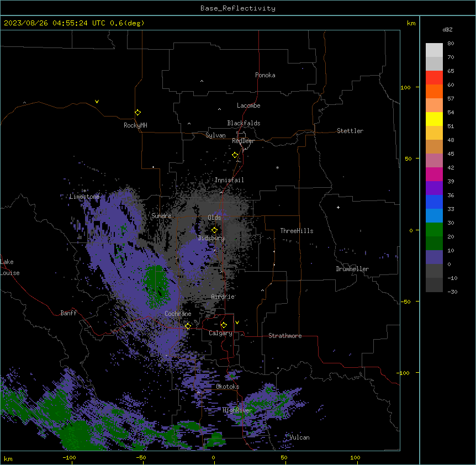Click the Lake Louise label at left edge
476x465 pixels.
10,267
